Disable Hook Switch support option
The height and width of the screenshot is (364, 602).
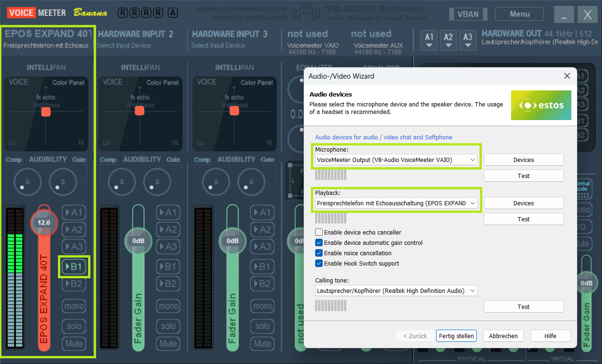click(319, 263)
